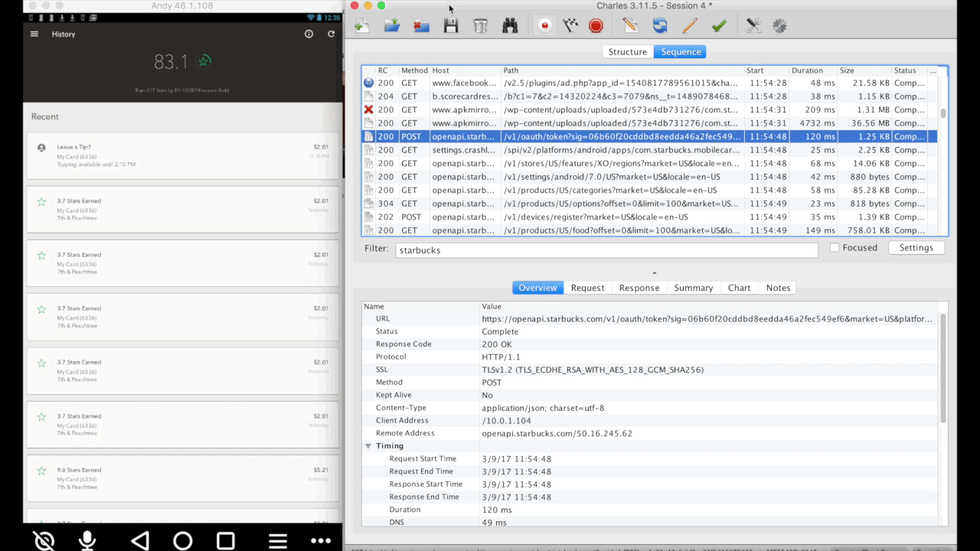Open Tools via the wrench and screwdriver icon
The width and height of the screenshot is (980, 551).
754,25
